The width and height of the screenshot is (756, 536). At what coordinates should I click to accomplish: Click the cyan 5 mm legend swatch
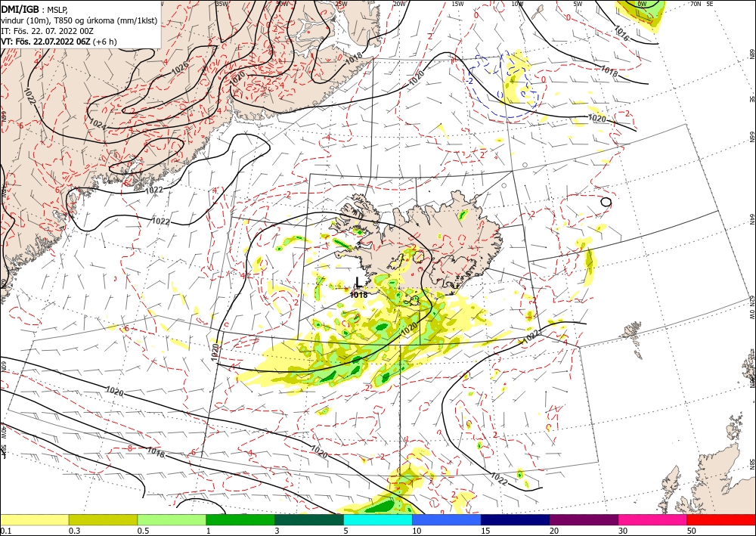point(378,519)
